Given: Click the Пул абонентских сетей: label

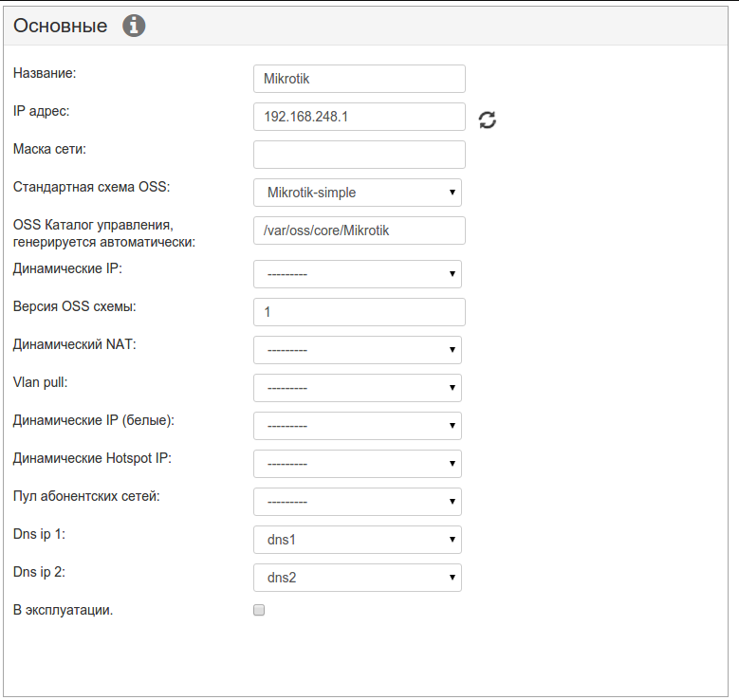Looking at the screenshot, I should [86, 496].
